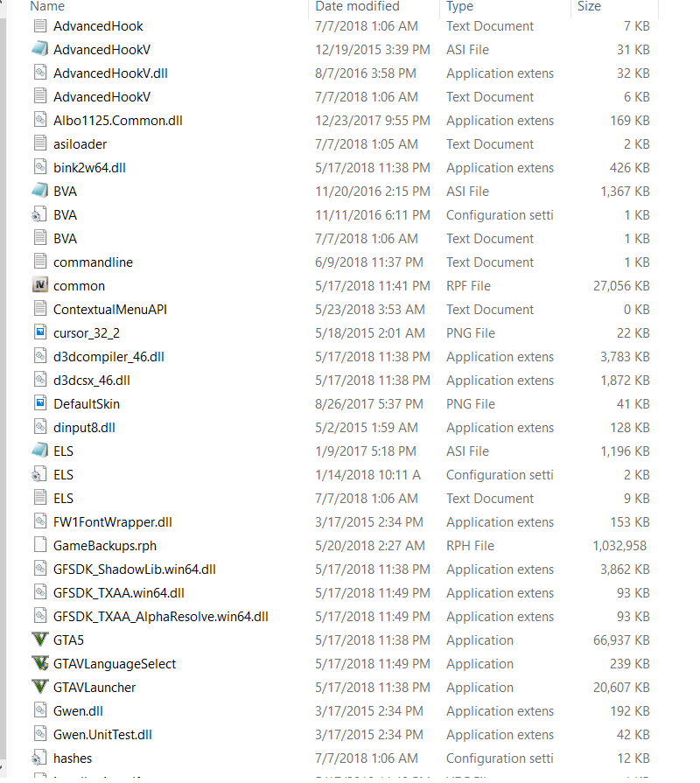Click the ELS ASI file icon
The width and height of the screenshot is (700, 783).
click(x=40, y=451)
